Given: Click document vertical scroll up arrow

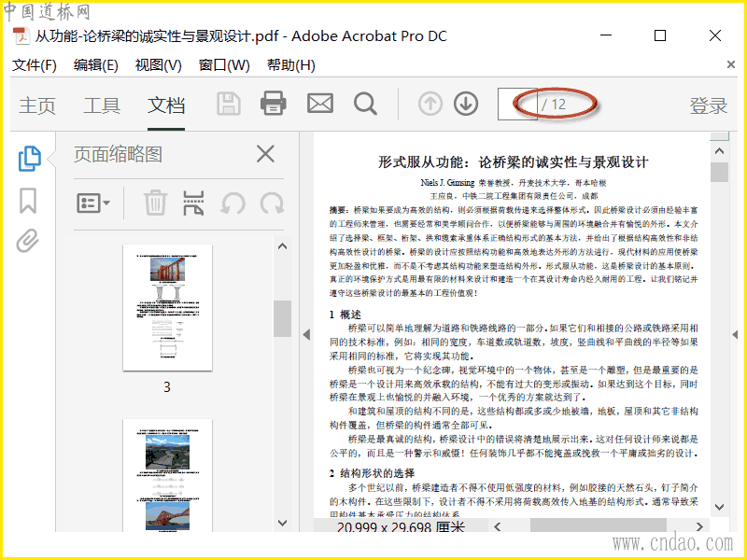Looking at the screenshot, I should pos(719,151).
